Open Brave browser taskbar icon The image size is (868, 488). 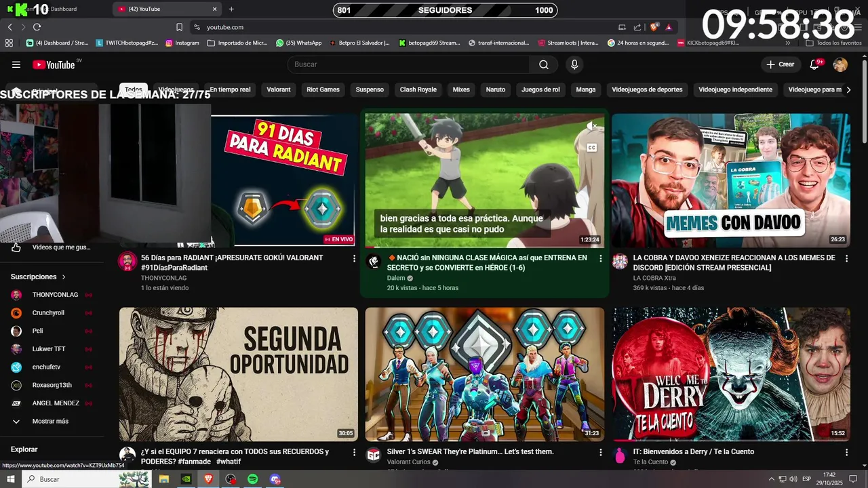click(x=208, y=479)
